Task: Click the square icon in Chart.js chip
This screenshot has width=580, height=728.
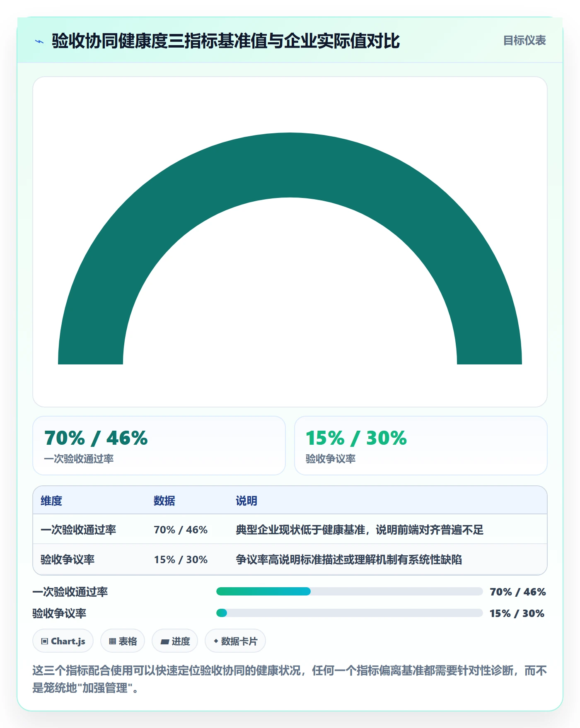Action: coord(45,641)
